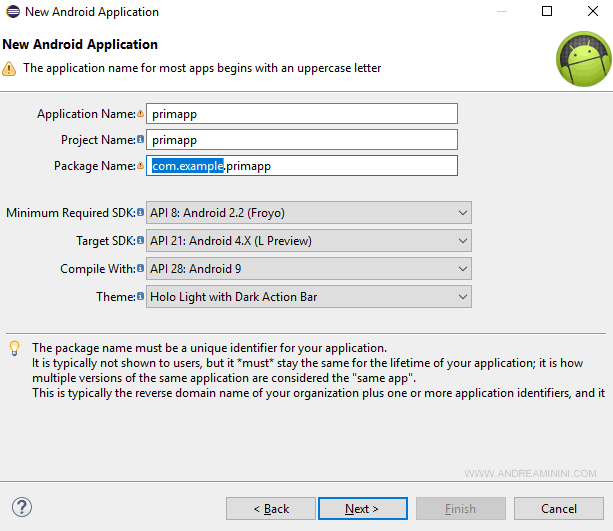Open the Target SDK dropdown list
This screenshot has height=531, width=613.
(308, 241)
